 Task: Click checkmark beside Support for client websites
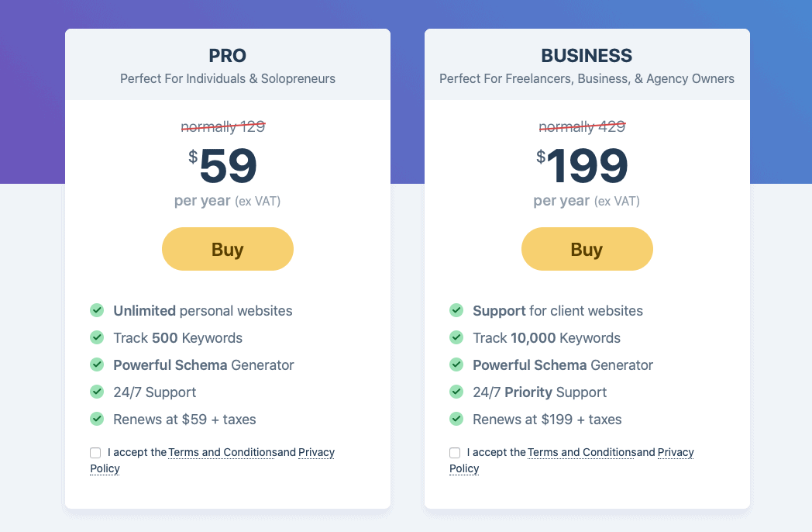click(456, 310)
